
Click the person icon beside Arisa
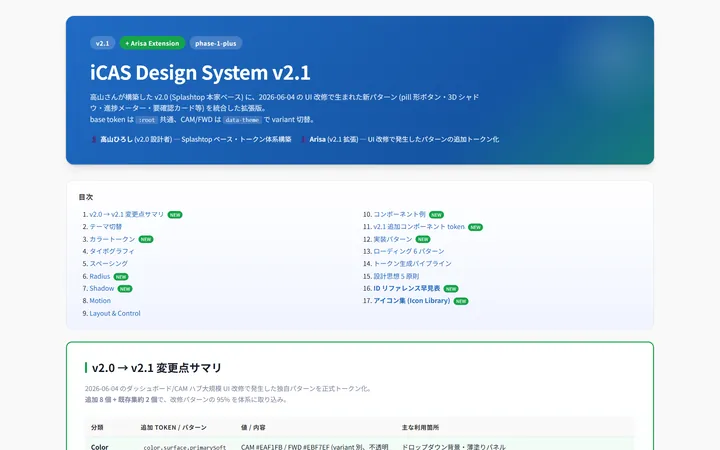[303, 139]
